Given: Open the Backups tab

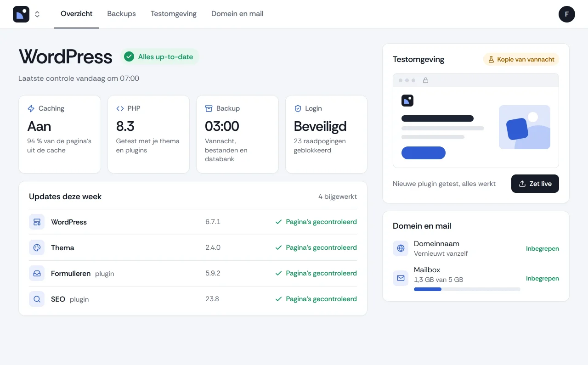Looking at the screenshot, I should [x=121, y=14].
